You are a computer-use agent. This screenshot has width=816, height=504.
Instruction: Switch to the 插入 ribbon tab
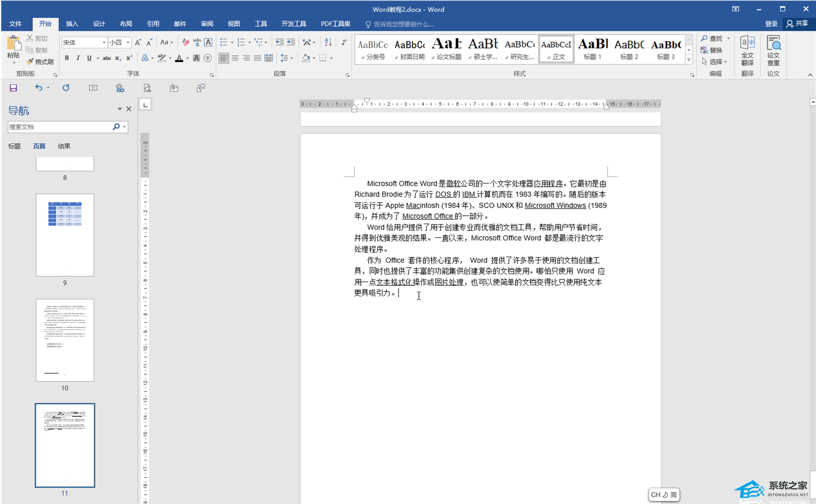point(72,24)
